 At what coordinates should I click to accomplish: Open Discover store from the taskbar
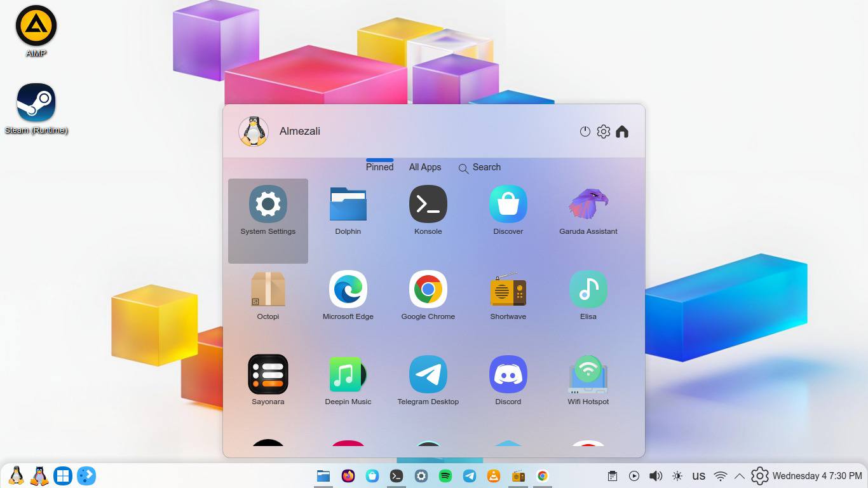372,476
